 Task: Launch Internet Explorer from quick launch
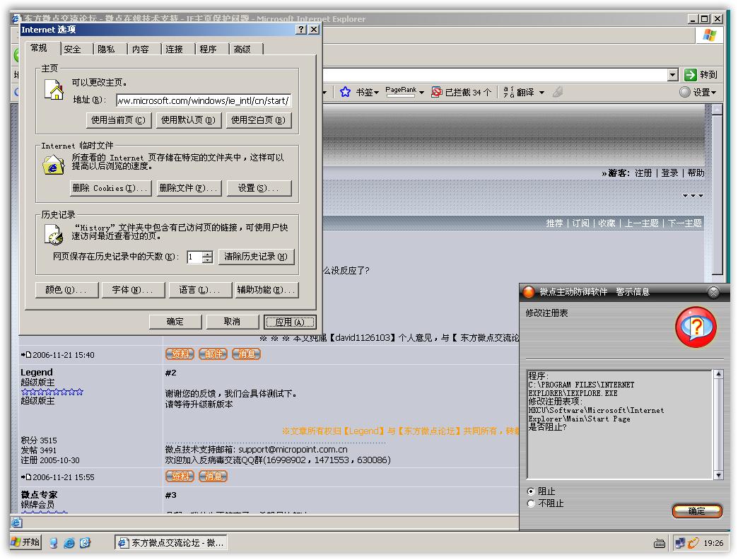(69, 543)
